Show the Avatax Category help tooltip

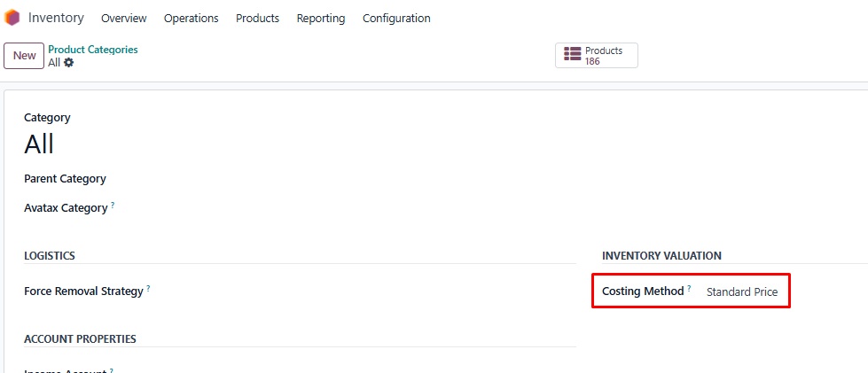click(113, 206)
